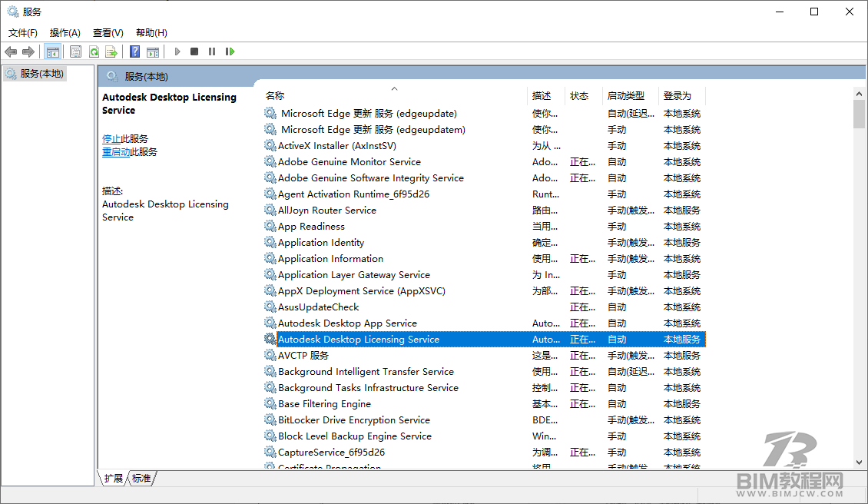Click gear icon of ActiveX Installer row
868x504 pixels.
click(x=270, y=146)
